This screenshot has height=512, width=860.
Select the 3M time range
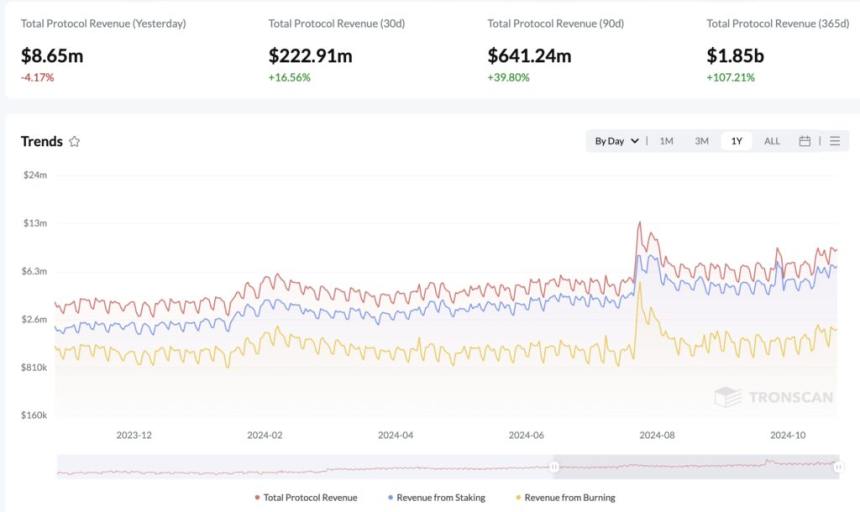point(702,141)
